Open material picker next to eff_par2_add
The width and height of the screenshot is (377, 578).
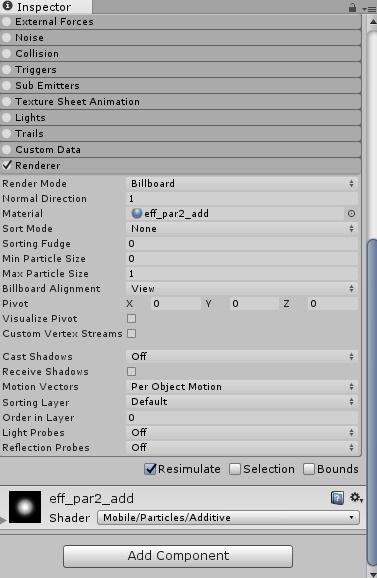pyautogui.click(x=351, y=213)
